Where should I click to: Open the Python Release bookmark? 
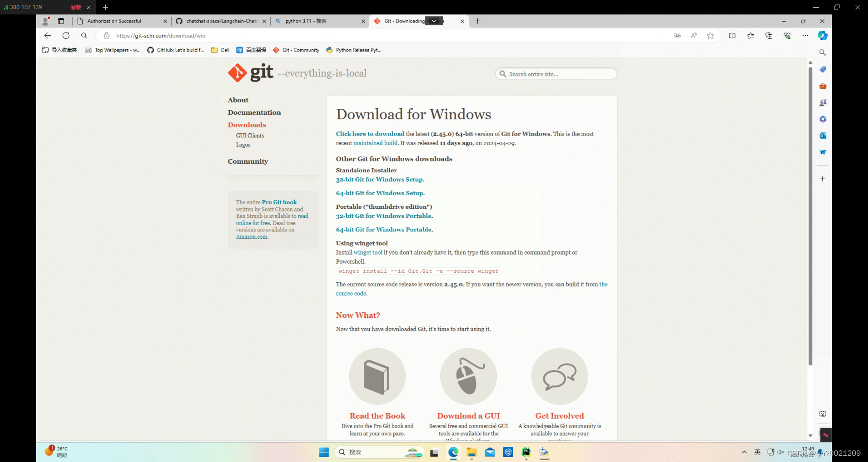(x=354, y=50)
